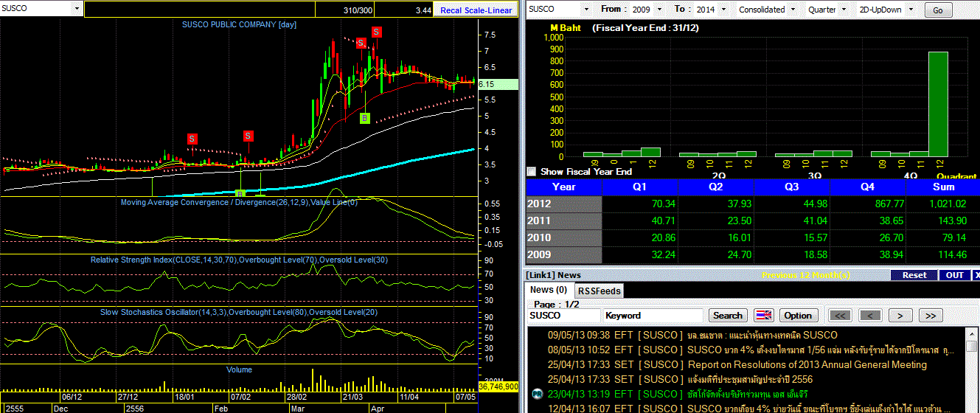The width and height of the screenshot is (980, 413).
Task: Close the news panel with the X button
Action: tap(976, 275)
